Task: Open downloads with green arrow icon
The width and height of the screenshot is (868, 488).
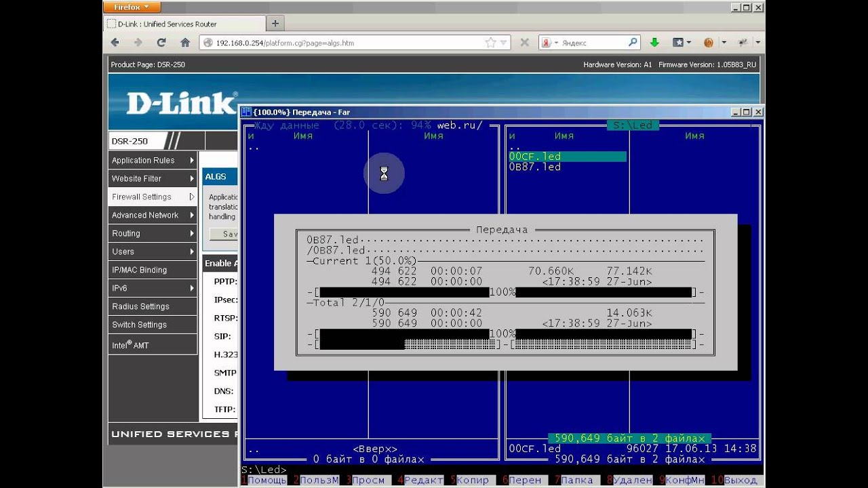Action: click(x=654, y=43)
